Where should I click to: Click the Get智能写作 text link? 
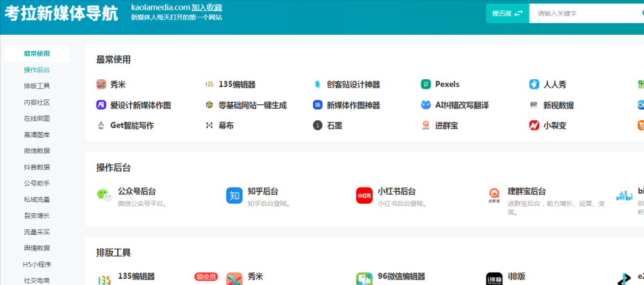click(x=133, y=126)
